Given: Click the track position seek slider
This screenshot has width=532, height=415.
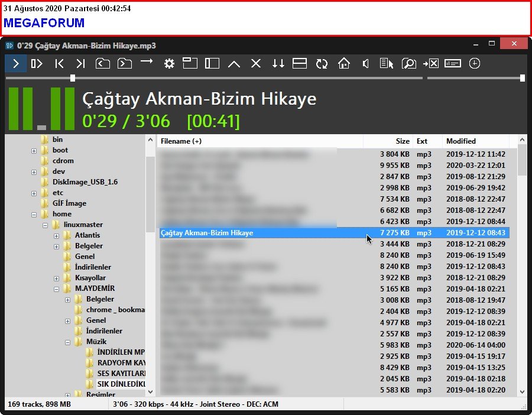Looking at the screenshot, I should click(x=214, y=78).
